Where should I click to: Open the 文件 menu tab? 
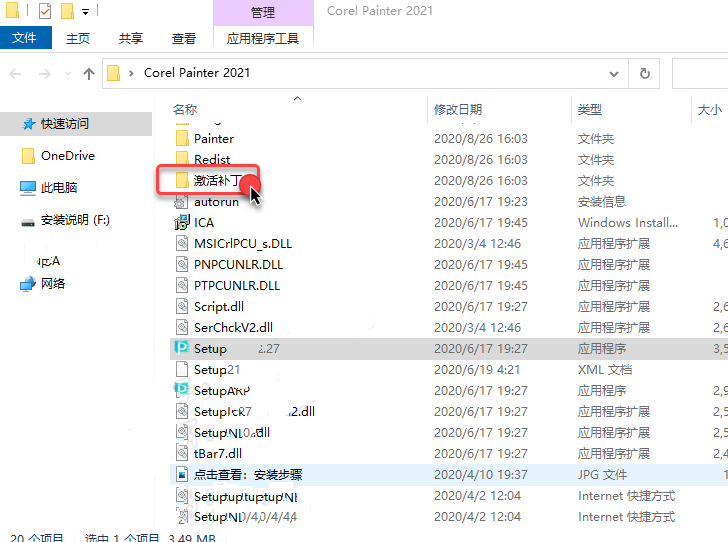tap(25, 38)
